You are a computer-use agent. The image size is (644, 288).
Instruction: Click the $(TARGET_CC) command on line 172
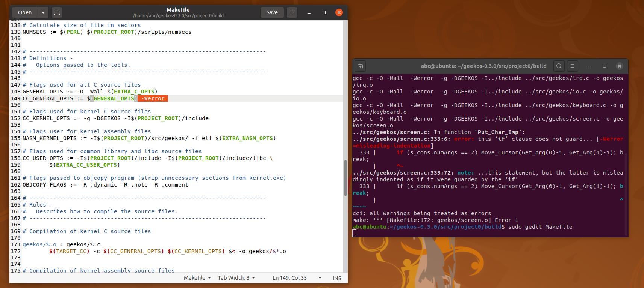click(167, 251)
